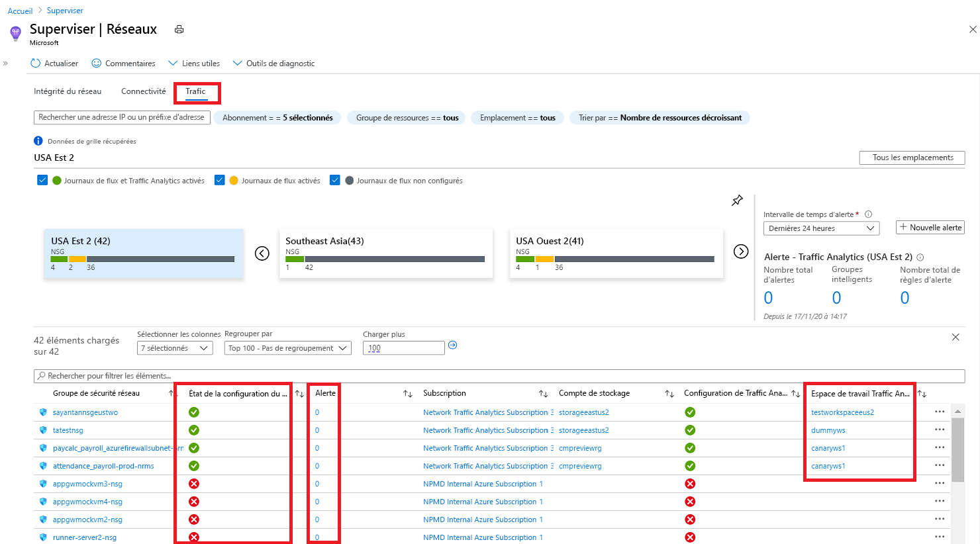Click the filter elements search box
The width and height of the screenshot is (980, 544).
click(x=499, y=376)
